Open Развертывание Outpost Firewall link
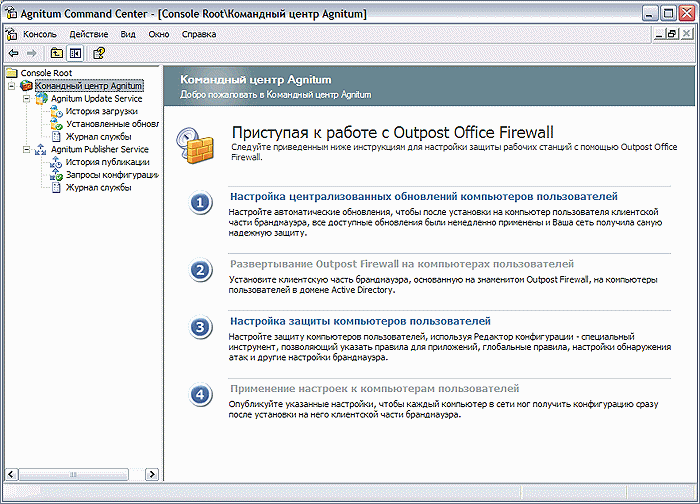The height and width of the screenshot is (504, 700). (402, 264)
